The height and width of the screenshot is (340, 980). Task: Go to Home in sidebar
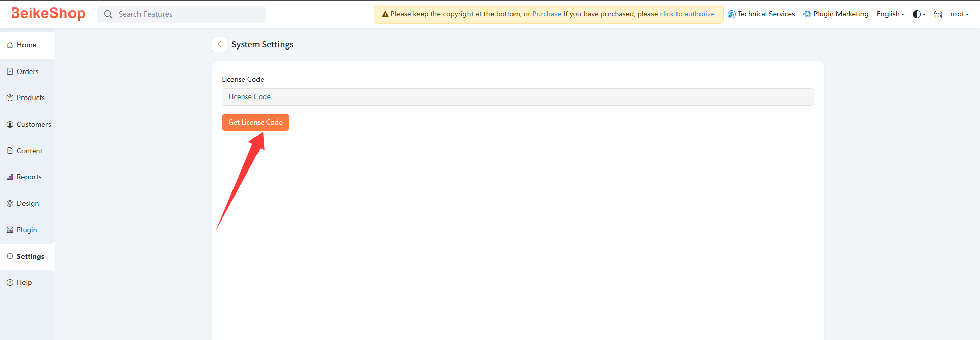click(x=26, y=45)
